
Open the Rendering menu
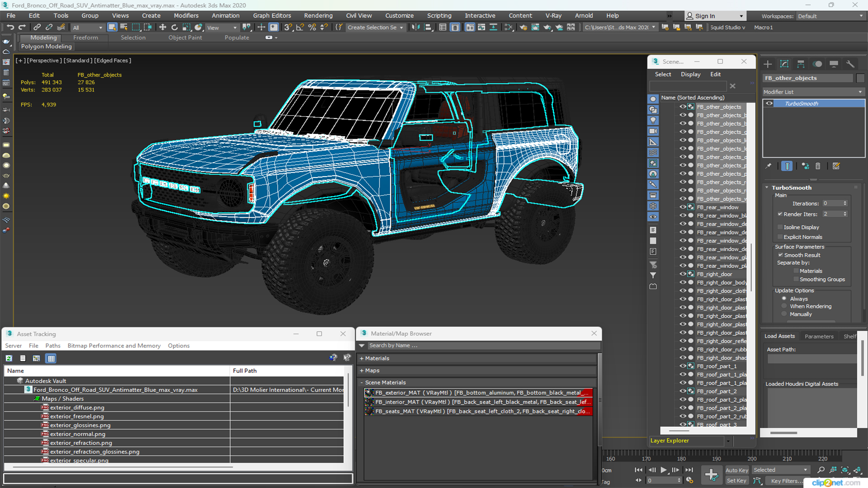coord(318,15)
